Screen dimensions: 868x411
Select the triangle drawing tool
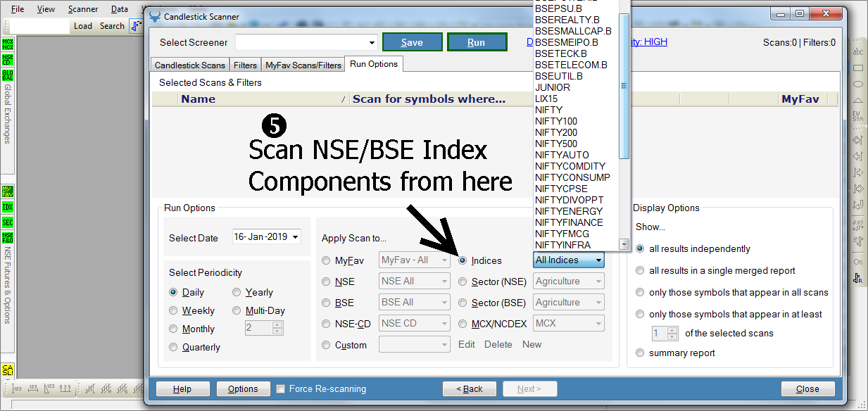(858, 100)
